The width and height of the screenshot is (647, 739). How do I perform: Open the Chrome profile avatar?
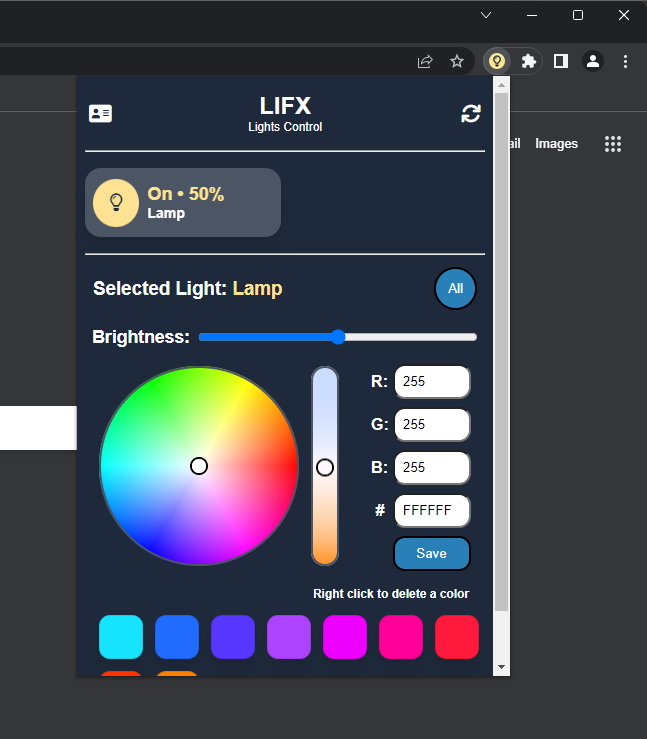pyautogui.click(x=593, y=61)
